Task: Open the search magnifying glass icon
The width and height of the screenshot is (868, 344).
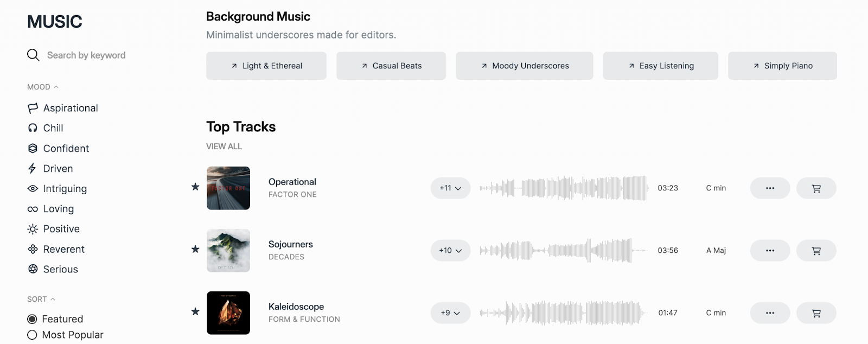Action: click(x=33, y=55)
